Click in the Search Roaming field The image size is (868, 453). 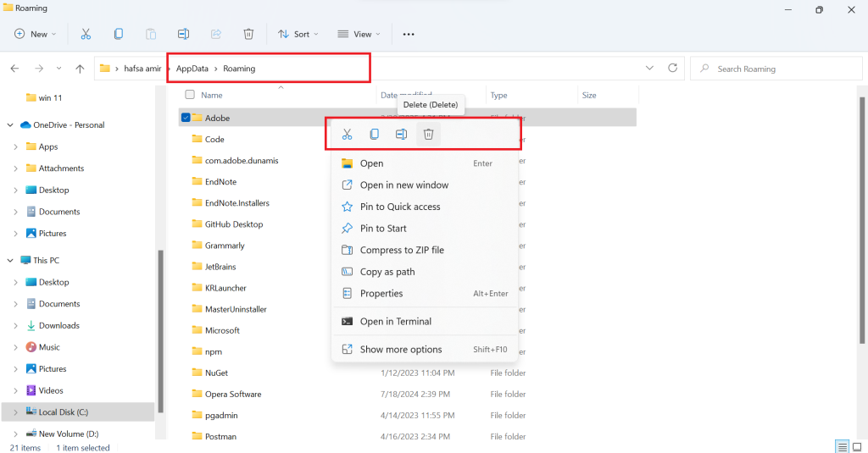pyautogui.click(x=776, y=69)
